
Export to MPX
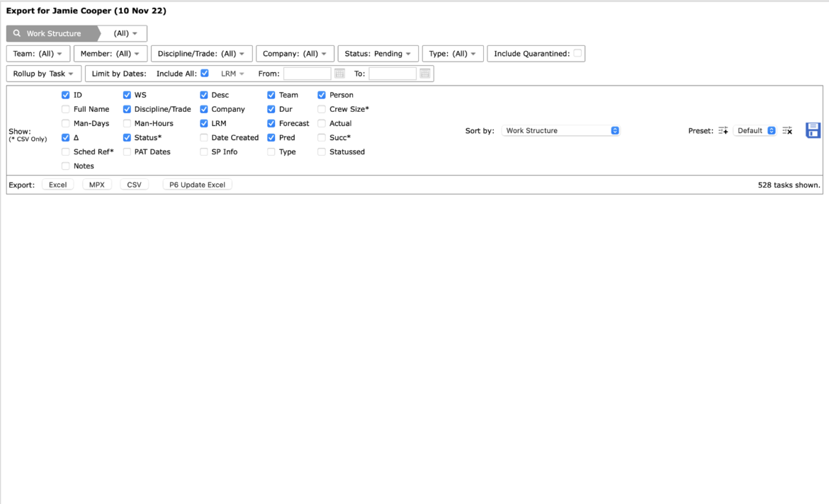tap(97, 185)
